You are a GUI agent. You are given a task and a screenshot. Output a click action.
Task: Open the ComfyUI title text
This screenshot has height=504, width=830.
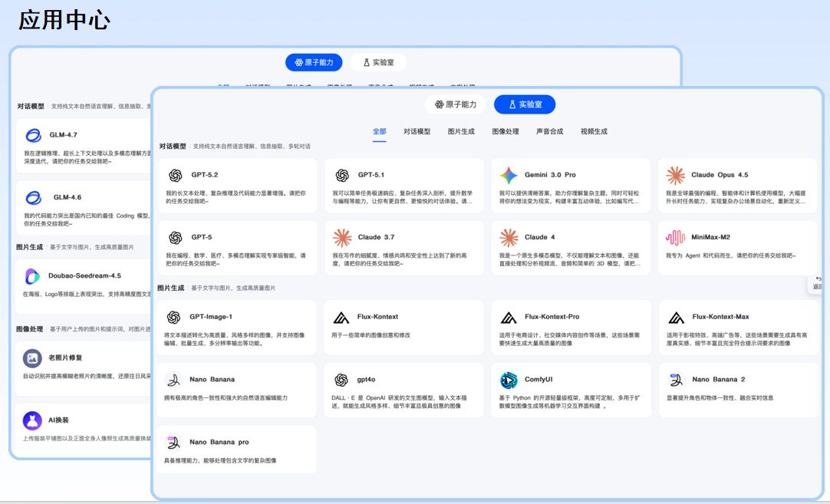[539, 379]
